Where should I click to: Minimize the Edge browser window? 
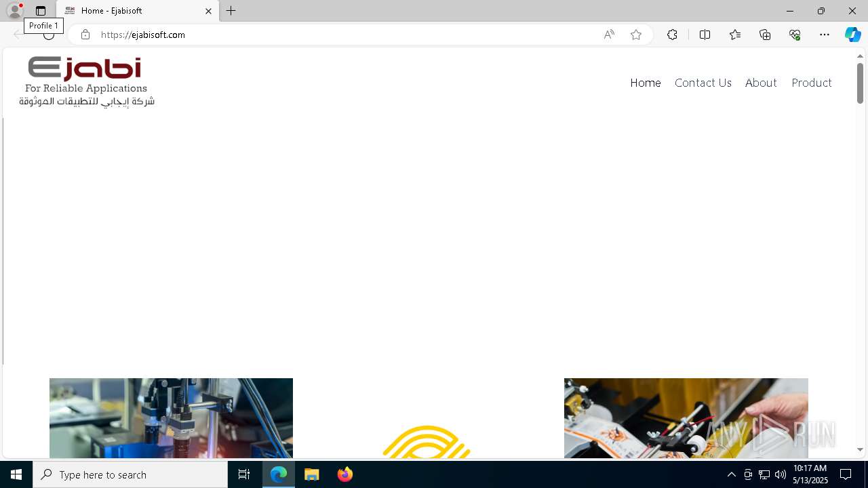click(789, 11)
